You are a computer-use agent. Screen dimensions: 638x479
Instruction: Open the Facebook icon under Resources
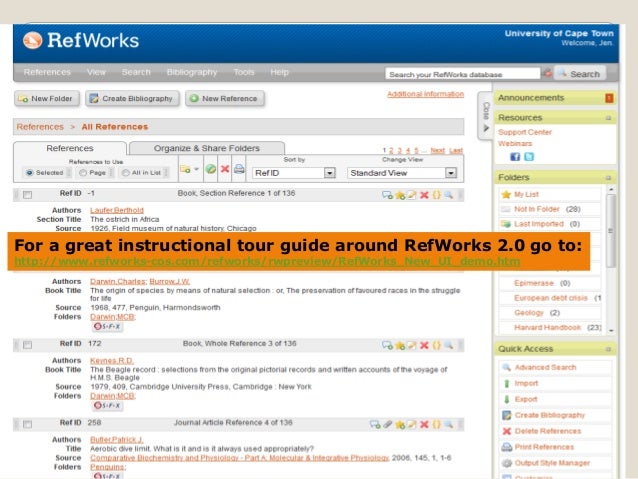[x=515, y=157]
